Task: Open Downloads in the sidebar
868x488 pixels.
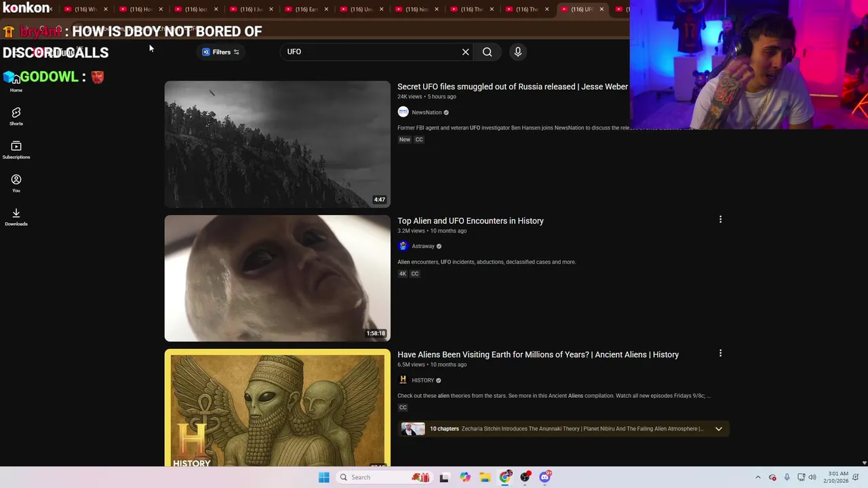Action: pos(16,217)
